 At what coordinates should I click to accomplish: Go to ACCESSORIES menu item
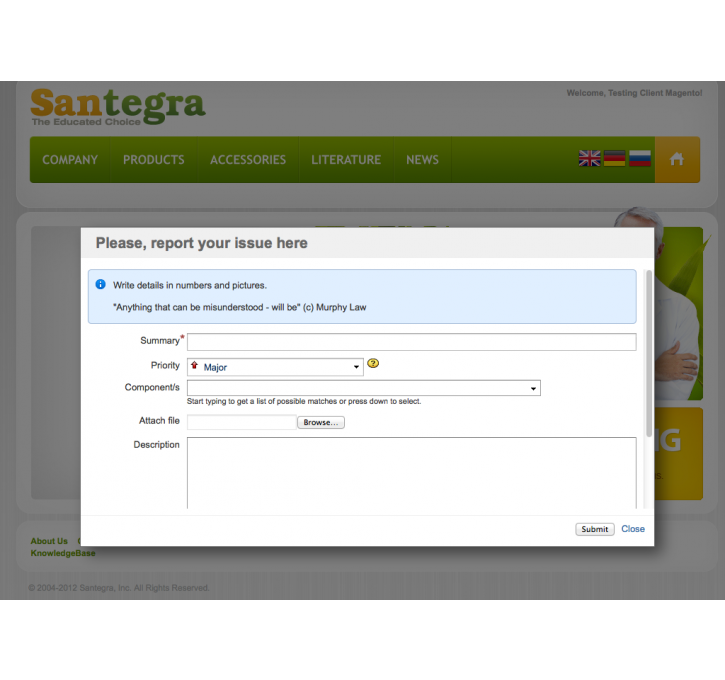(248, 160)
